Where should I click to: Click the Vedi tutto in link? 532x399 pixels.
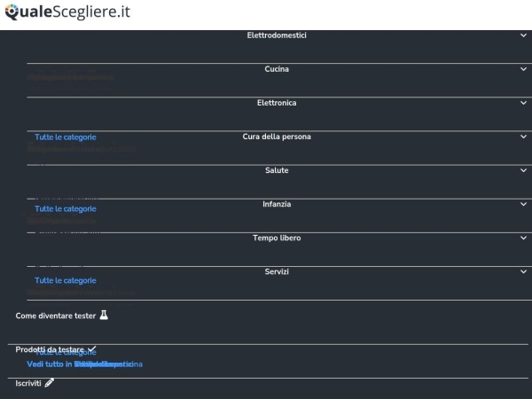(x=50, y=364)
